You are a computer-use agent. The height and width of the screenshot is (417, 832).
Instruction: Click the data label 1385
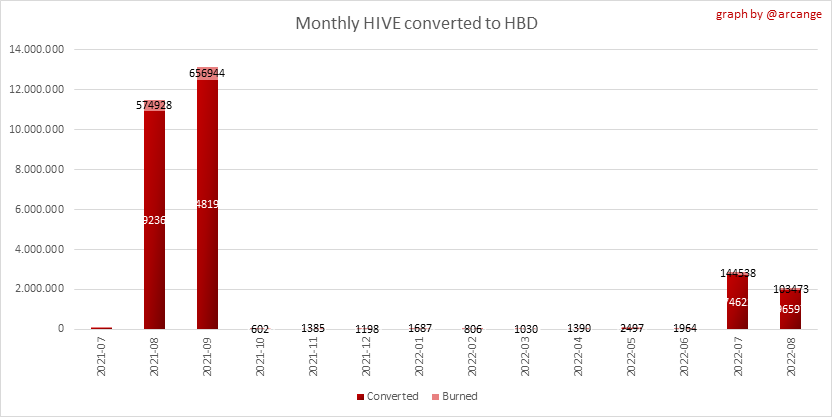313,328
